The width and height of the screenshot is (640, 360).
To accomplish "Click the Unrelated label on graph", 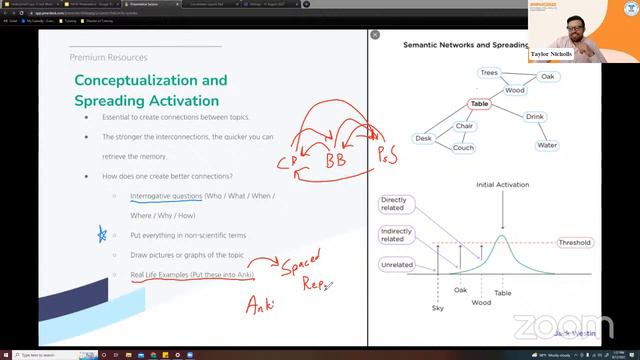I will tap(397, 265).
